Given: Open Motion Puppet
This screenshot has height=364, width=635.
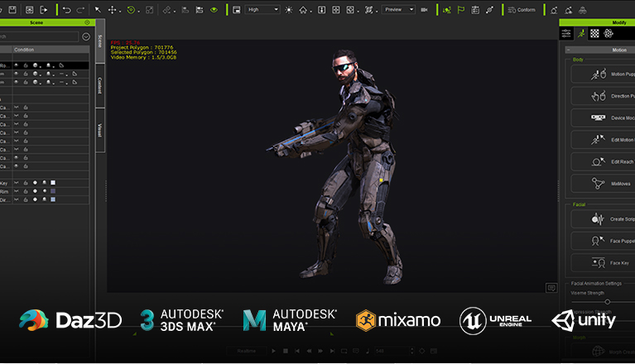Looking at the screenshot, I should click(x=603, y=74).
